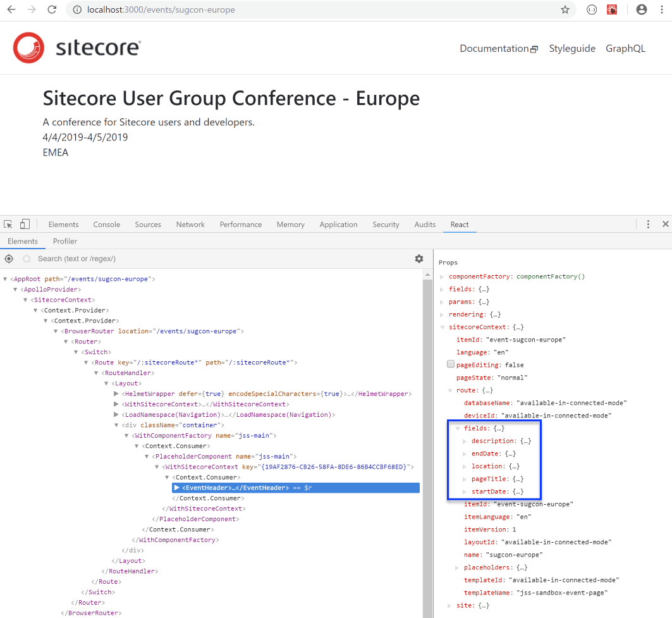Select the BrowserRouter opening tag row
This screenshot has width=672, height=618.
click(x=152, y=331)
